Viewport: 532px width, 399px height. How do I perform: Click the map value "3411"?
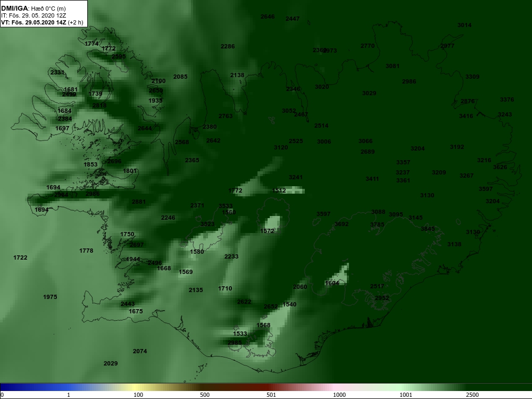(372, 179)
